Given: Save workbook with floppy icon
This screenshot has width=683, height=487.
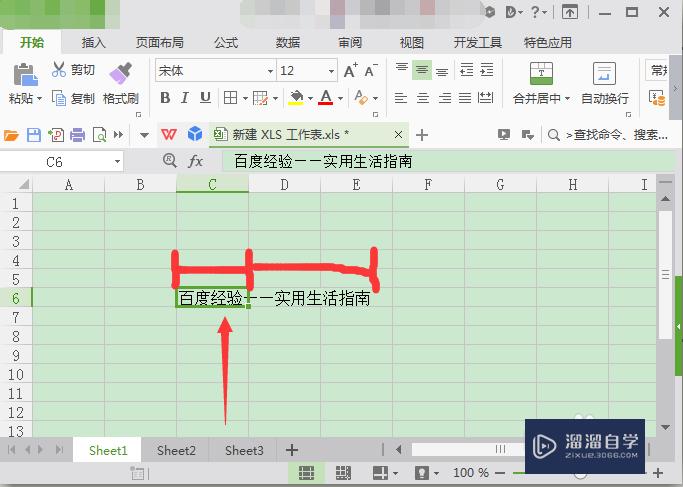Looking at the screenshot, I should coord(34,135).
